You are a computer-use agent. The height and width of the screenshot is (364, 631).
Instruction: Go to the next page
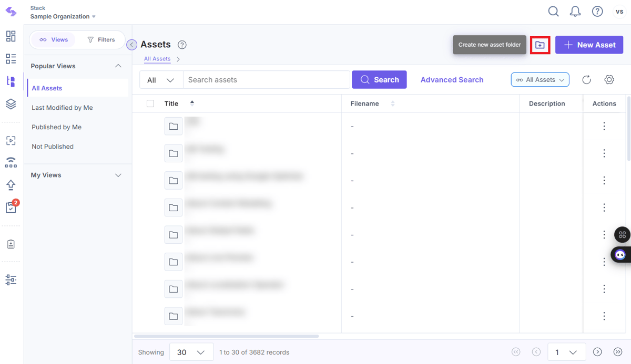pyautogui.click(x=597, y=352)
